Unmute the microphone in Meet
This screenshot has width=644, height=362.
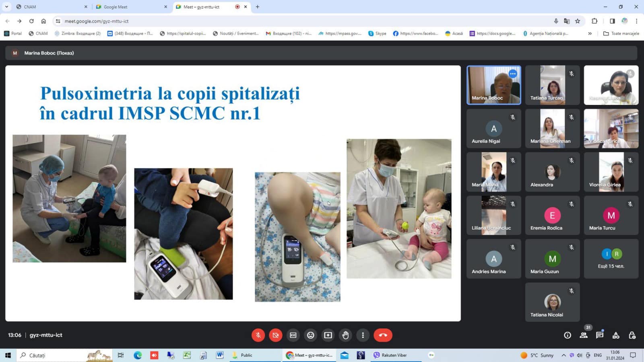pos(258,335)
